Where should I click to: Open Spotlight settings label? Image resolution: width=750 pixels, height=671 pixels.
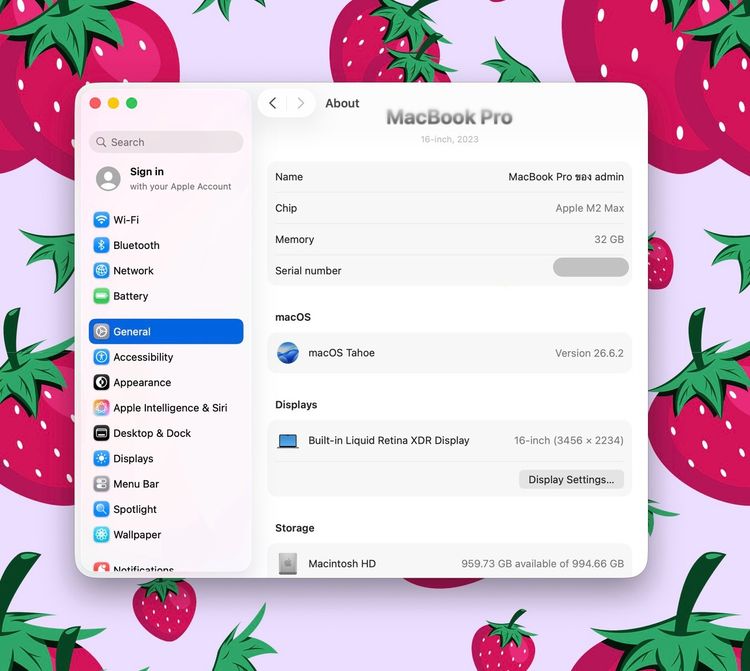[x=135, y=509]
